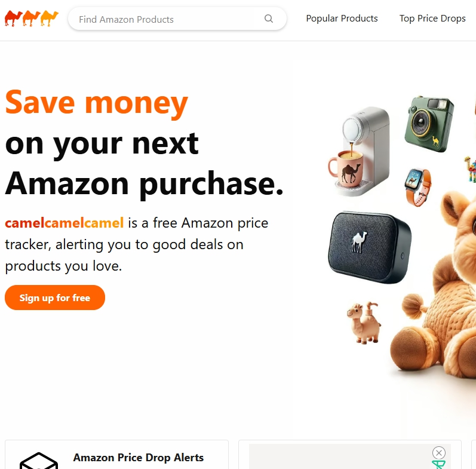Click the gray advertisement banner area
This screenshot has width=476, height=469.
pyautogui.click(x=350, y=456)
